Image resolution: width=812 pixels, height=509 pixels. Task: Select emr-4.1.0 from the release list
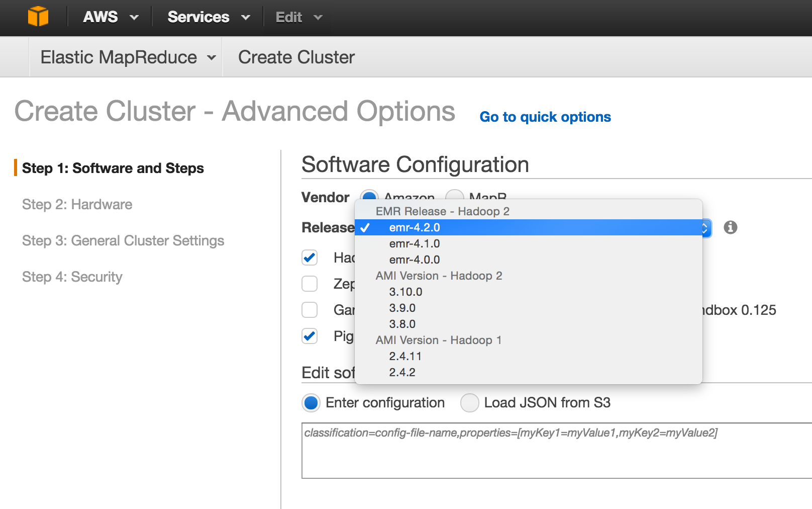414,243
